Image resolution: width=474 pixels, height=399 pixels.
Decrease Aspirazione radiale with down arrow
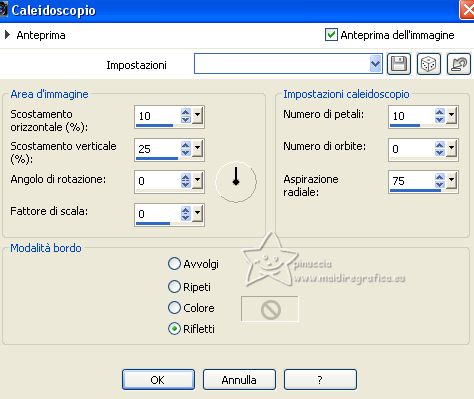tap(440, 185)
